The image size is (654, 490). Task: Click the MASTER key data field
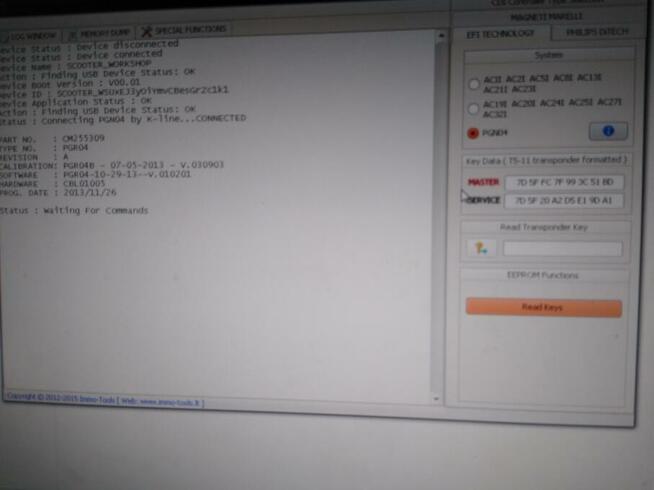[564, 182]
